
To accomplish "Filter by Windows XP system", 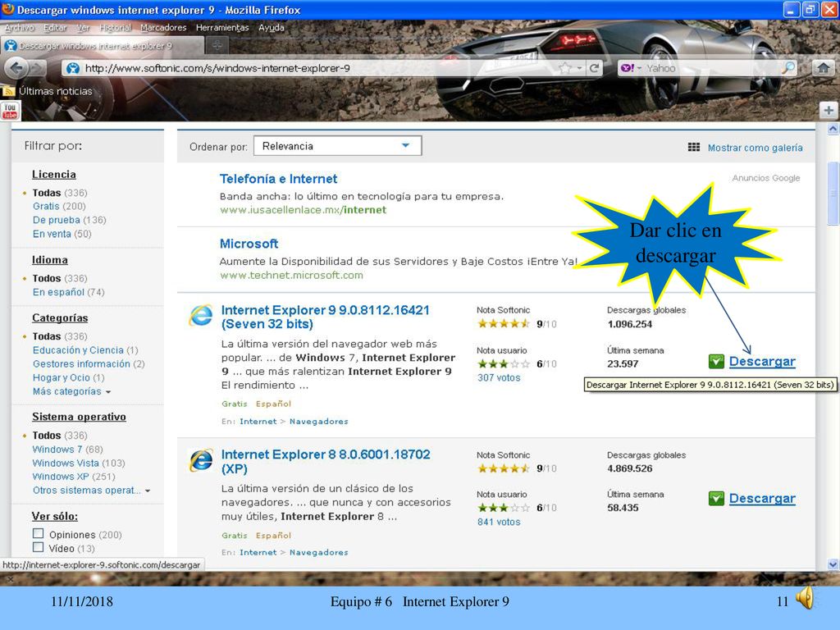I will coord(61,477).
